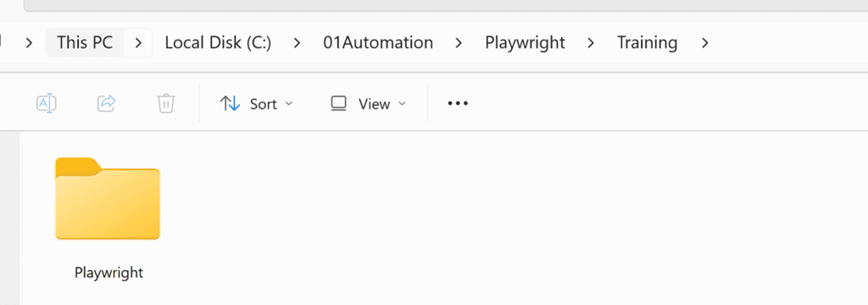The height and width of the screenshot is (305, 868).
Task: Go to Local Disk (C:) breadcrumb
Action: (218, 42)
